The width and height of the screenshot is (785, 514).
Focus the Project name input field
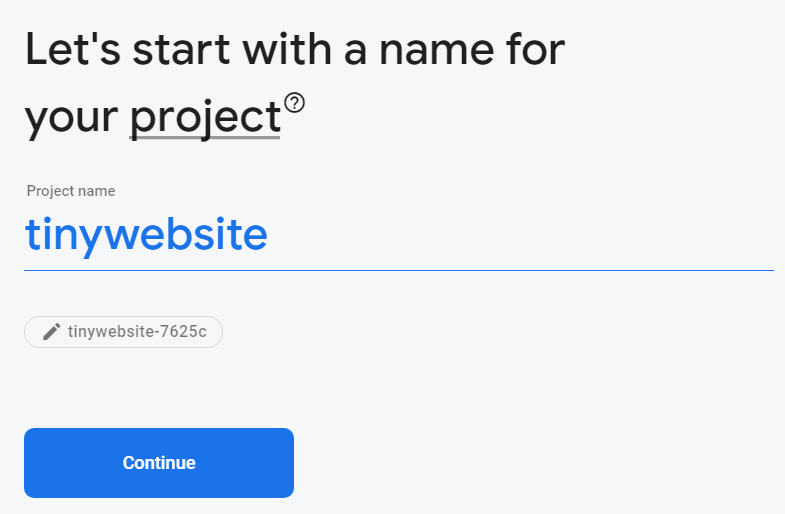click(x=399, y=235)
